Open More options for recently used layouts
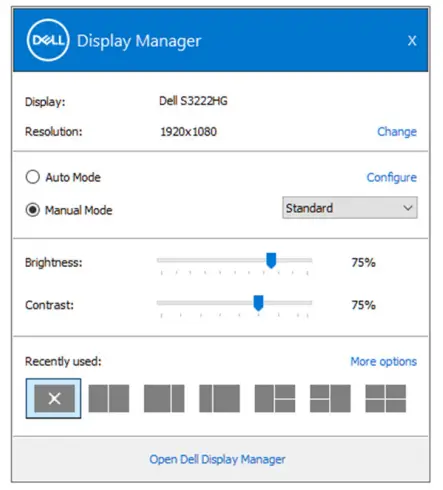This screenshot has width=443, height=490. coord(383,361)
